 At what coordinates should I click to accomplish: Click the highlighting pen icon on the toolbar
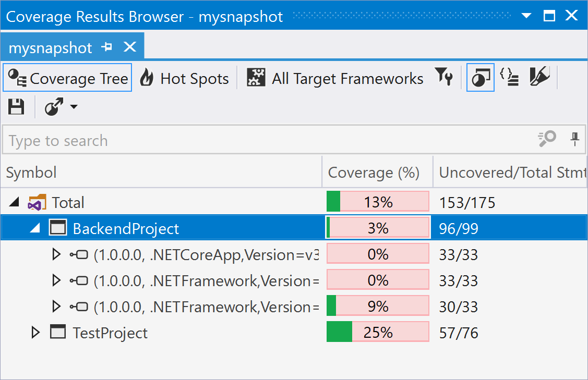[x=540, y=77]
